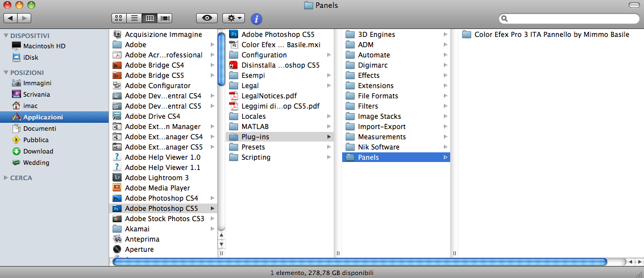Select Adobe Bridge CS5 folder
The height and width of the screenshot is (278, 644).
coord(163,75)
